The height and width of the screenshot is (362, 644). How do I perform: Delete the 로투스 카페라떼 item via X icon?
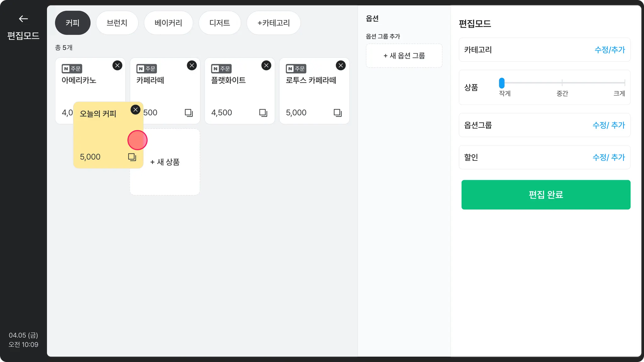click(341, 65)
